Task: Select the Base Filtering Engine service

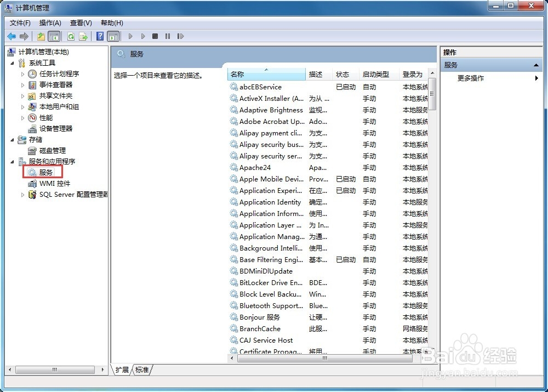Action: click(x=328, y=260)
